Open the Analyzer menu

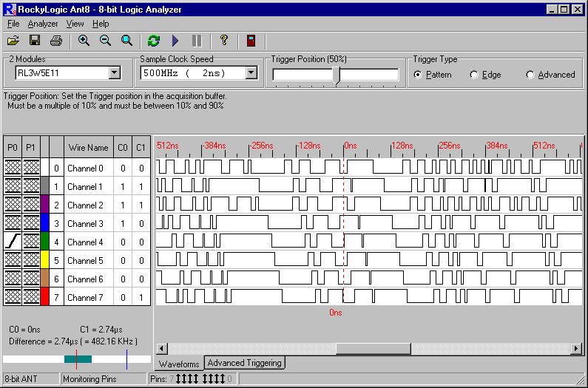[x=43, y=24]
